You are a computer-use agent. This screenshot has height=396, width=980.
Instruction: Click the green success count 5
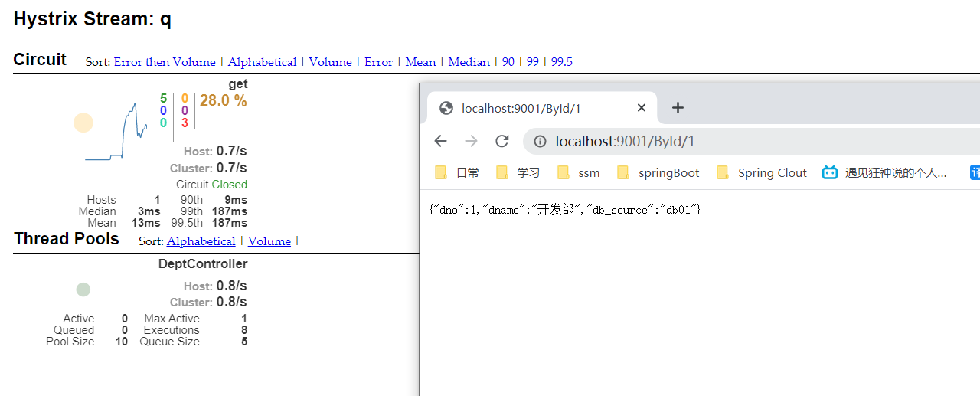tap(163, 98)
